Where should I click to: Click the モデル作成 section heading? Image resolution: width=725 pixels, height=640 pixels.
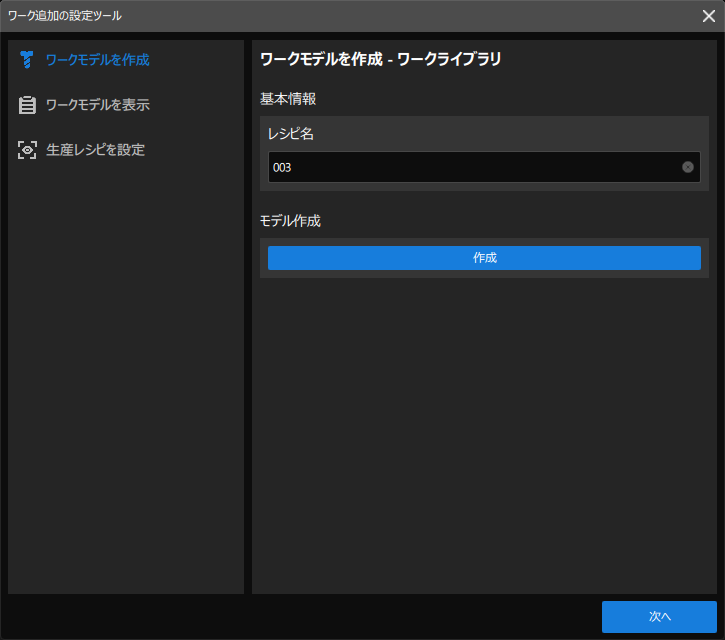pos(290,221)
